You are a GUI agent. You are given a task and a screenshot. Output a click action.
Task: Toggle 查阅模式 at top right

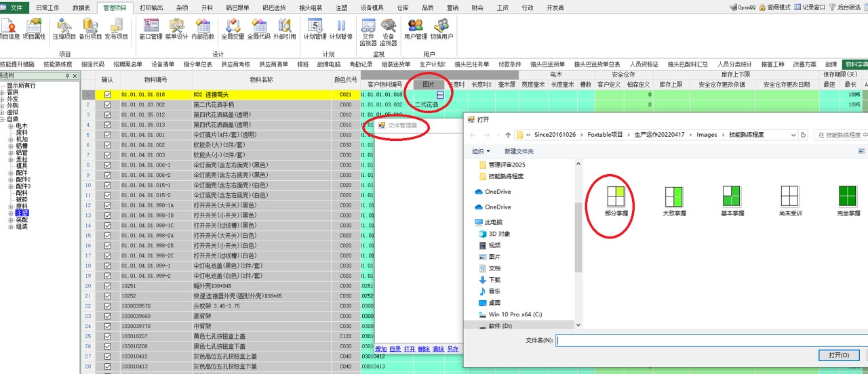pos(774,7)
